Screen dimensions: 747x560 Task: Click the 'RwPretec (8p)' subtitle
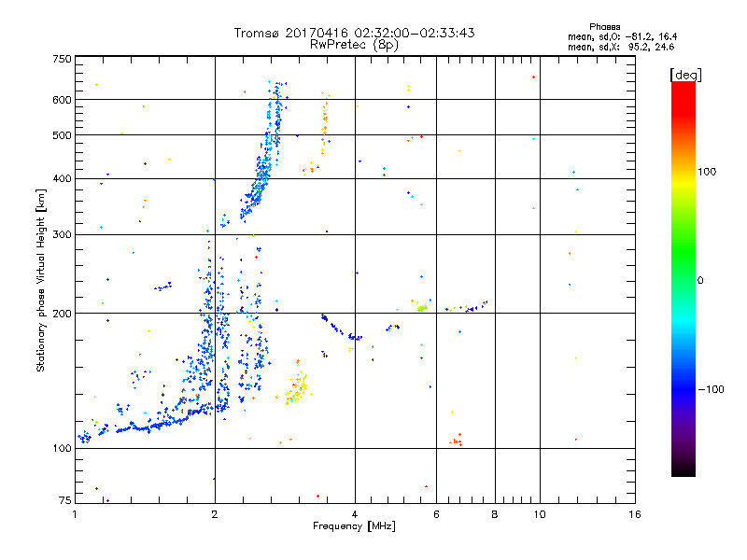point(354,45)
